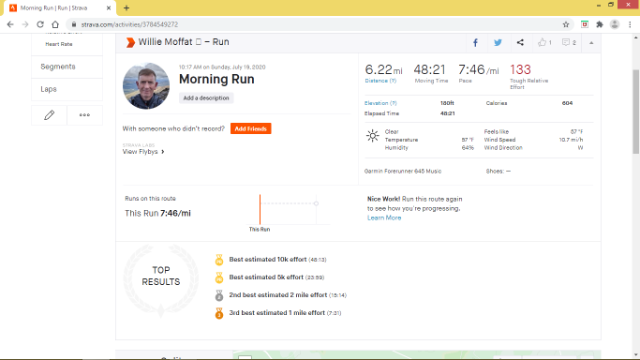The height and width of the screenshot is (360, 640).
Task: Click the pencil edit activity icon
Action: tap(49, 115)
